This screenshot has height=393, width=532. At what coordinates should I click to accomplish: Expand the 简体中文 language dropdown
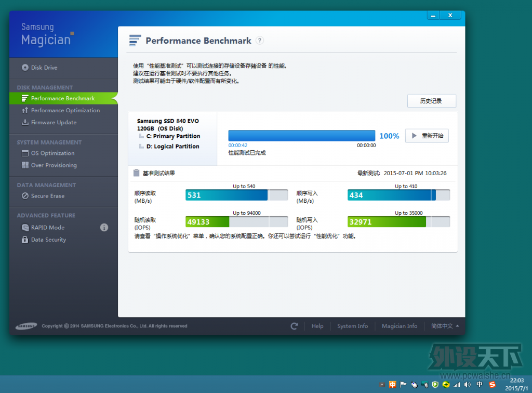(445, 326)
